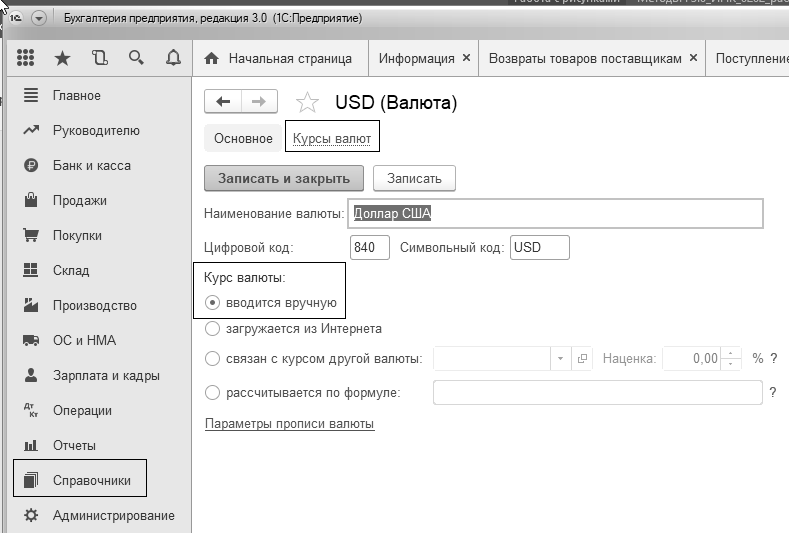Click the Отчеты bar chart icon

pyautogui.click(x=31, y=445)
